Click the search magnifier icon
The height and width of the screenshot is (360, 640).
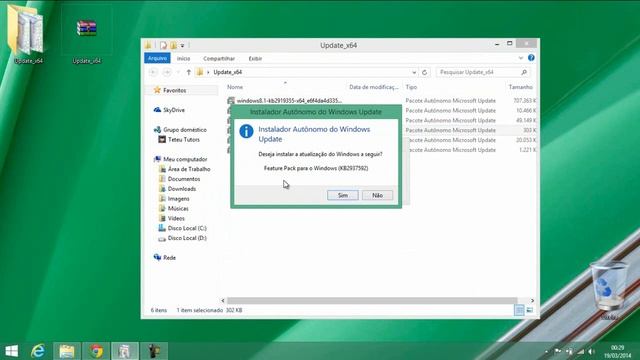[524, 72]
